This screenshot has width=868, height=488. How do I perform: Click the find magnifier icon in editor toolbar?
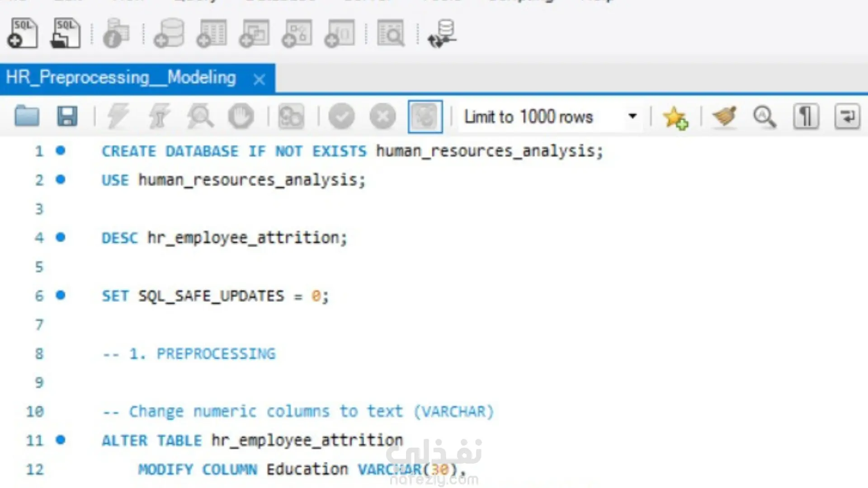tap(764, 117)
